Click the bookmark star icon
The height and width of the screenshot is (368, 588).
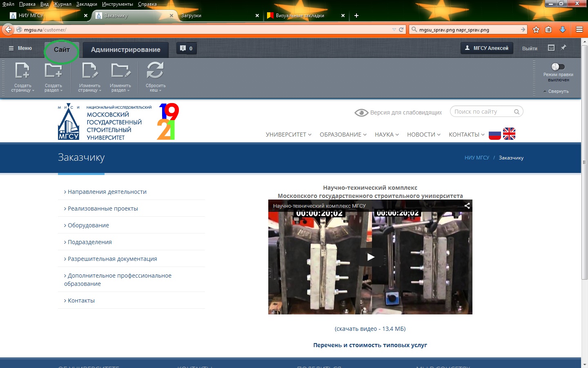pyautogui.click(x=536, y=29)
